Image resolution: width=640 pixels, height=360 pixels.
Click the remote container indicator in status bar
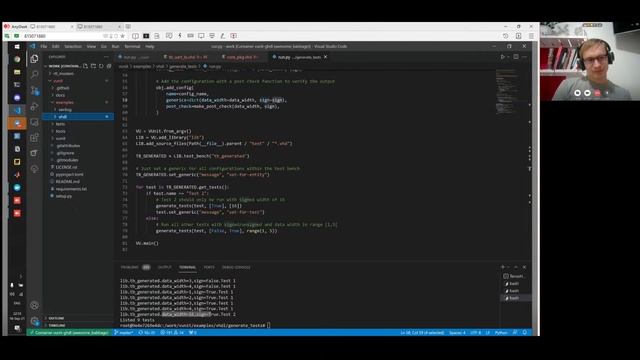tap(69, 333)
